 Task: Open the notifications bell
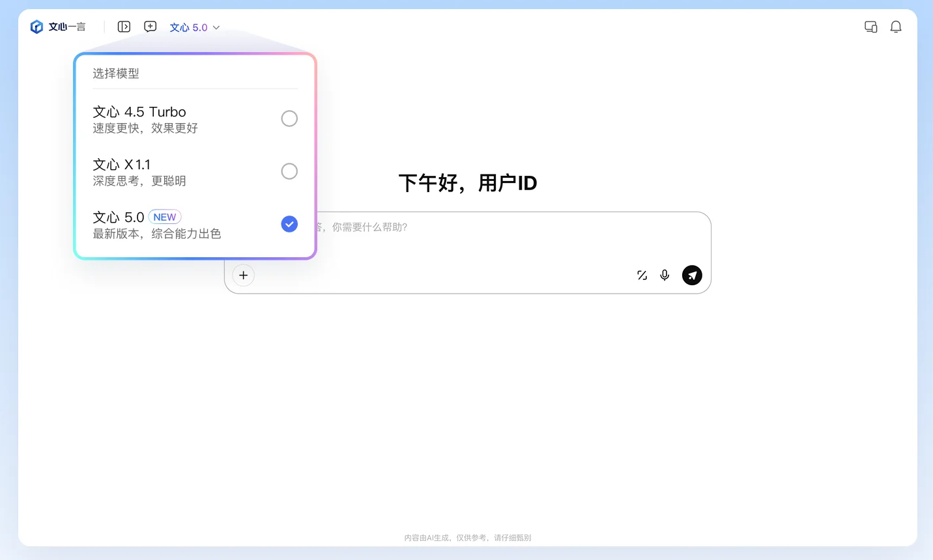click(x=896, y=27)
